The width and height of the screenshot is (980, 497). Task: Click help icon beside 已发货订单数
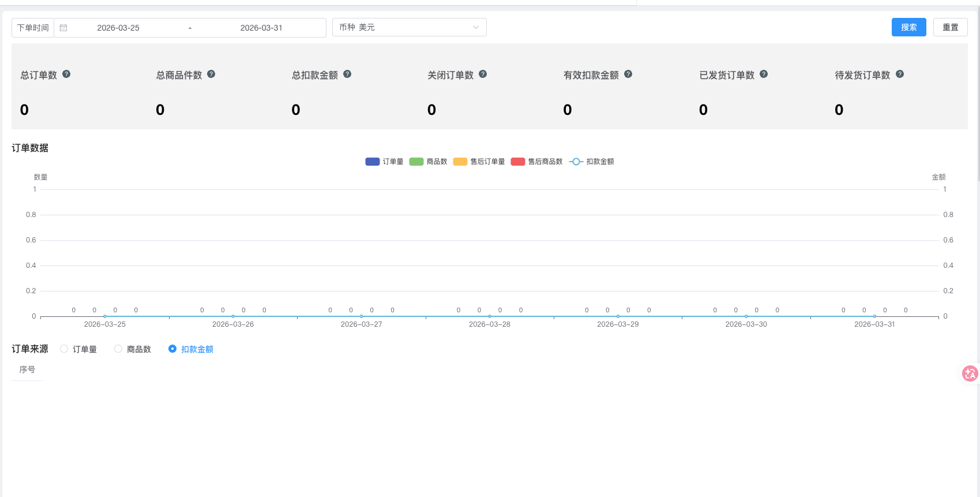(764, 74)
